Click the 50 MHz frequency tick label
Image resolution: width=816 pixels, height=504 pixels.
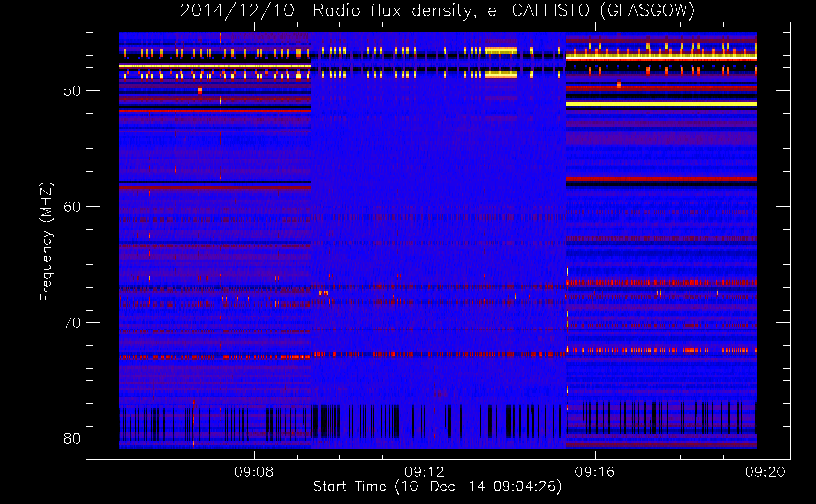(72, 91)
